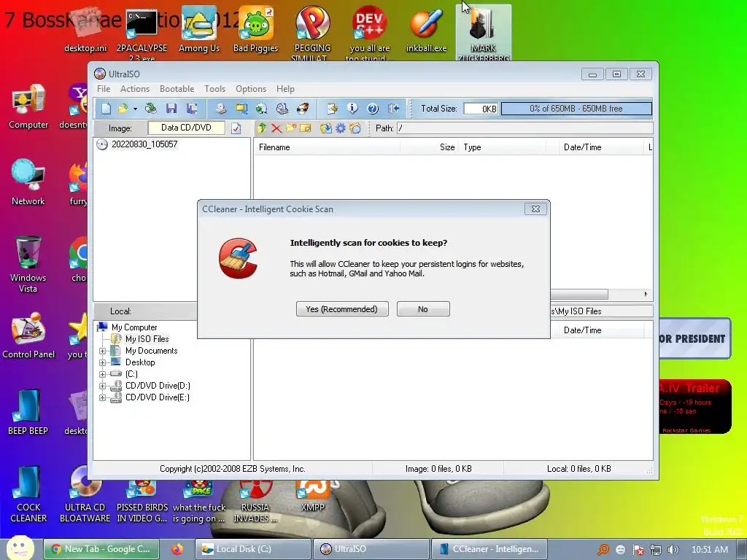Open the dropdown arrow beside the Open icon
Viewport: 747px width, 560px height.
point(135,109)
